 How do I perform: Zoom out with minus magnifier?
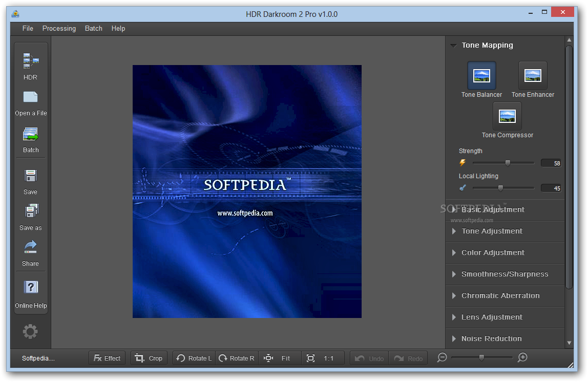pyautogui.click(x=442, y=357)
